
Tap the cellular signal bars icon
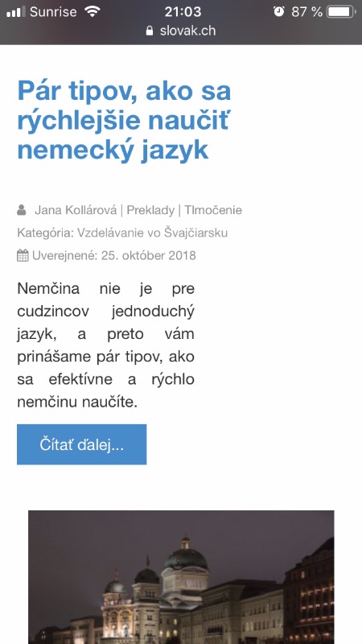click(x=16, y=11)
